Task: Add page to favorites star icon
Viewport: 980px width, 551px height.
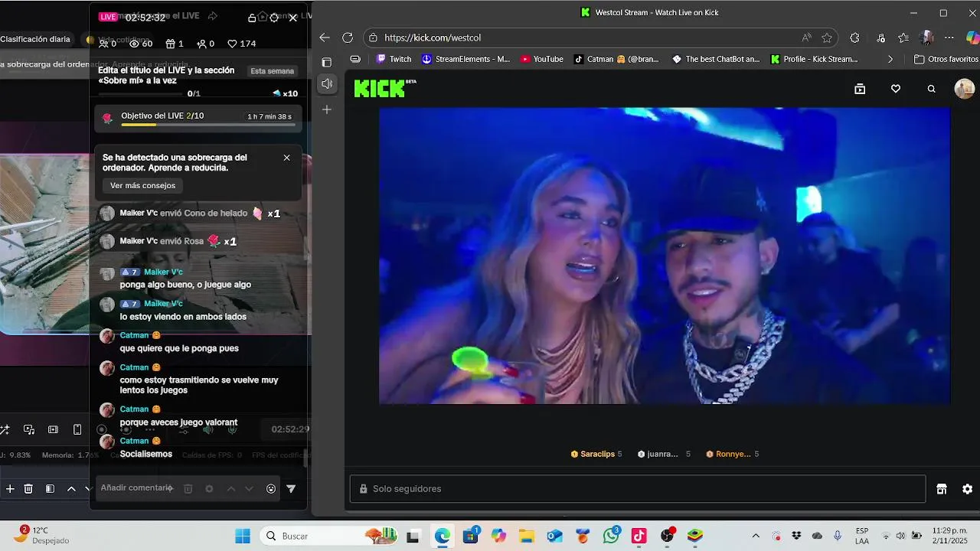Action: (x=827, y=37)
